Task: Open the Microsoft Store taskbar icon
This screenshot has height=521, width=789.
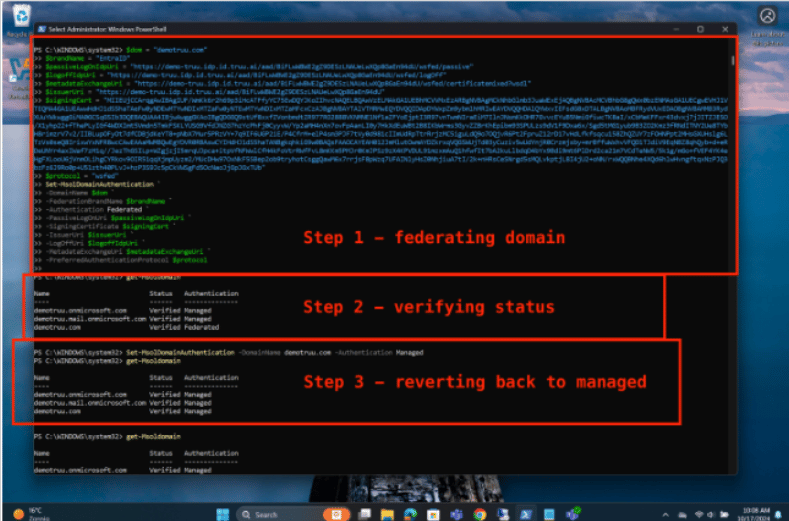Action: (433, 514)
